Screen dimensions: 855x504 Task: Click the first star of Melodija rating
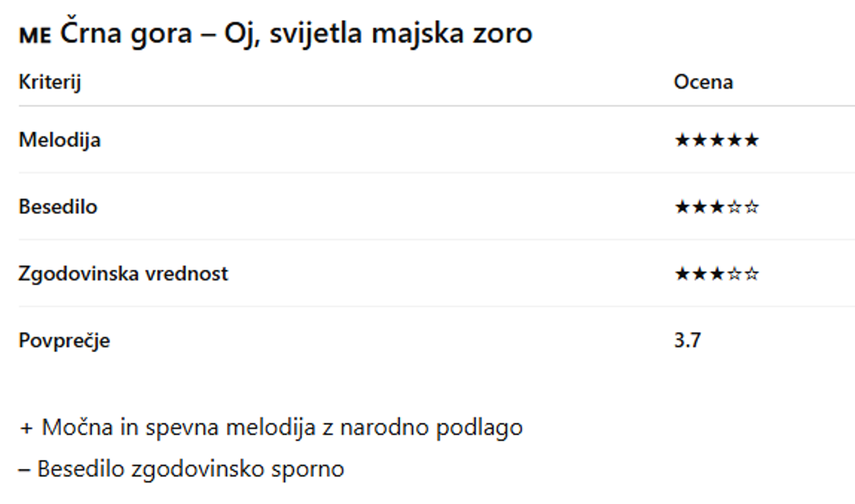pyautogui.click(x=682, y=140)
